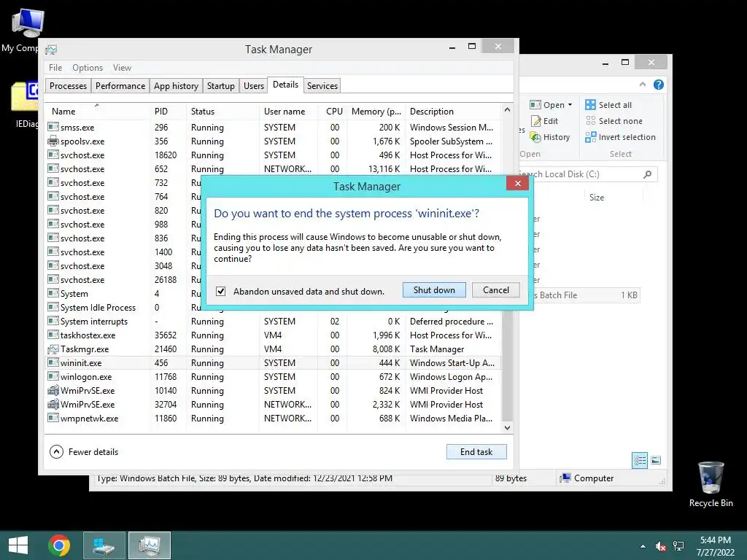The height and width of the screenshot is (560, 747).
Task: Click Select none in Explorer ribbon
Action: [x=614, y=121]
